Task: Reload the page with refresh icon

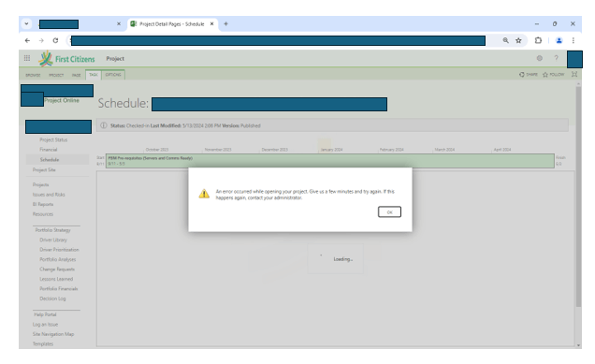Action: click(55, 40)
